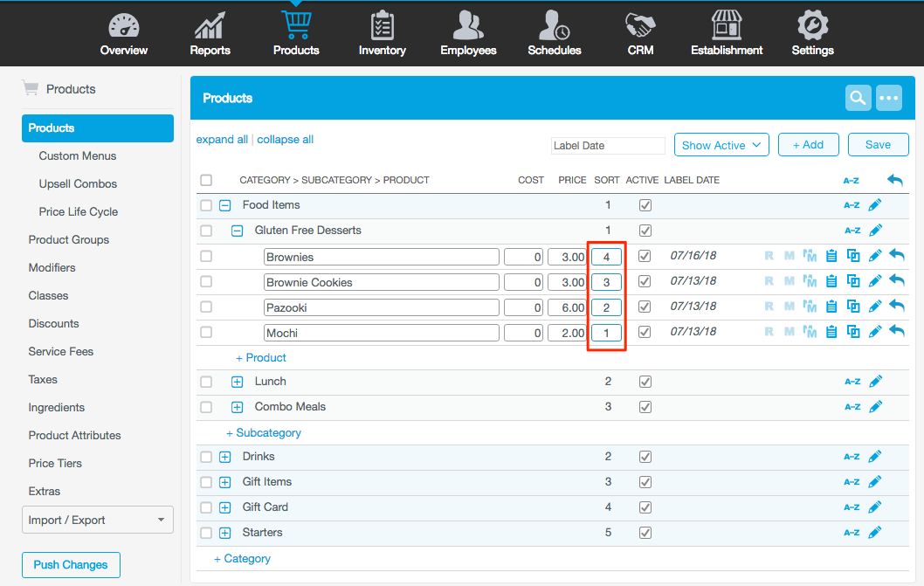924x586 pixels.
Task: Select the checkbox next to Food Items
Action: pos(206,204)
